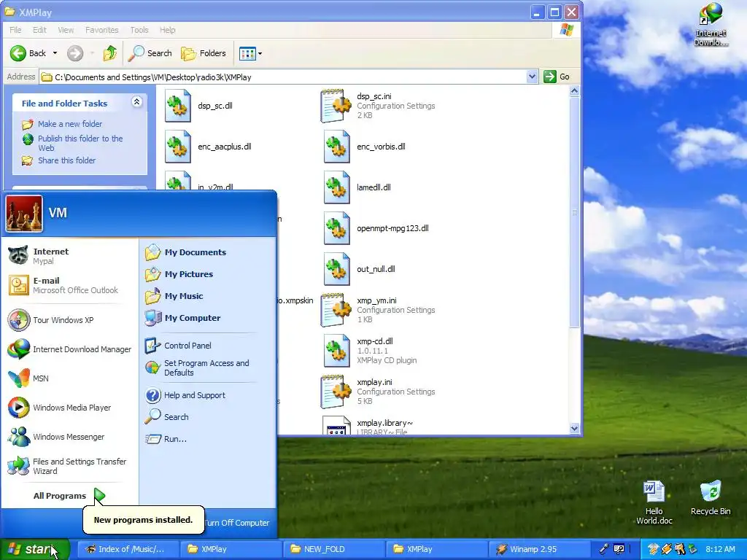Open Windows Messenger
Viewport: 747px width, 560px height.
tap(69, 437)
